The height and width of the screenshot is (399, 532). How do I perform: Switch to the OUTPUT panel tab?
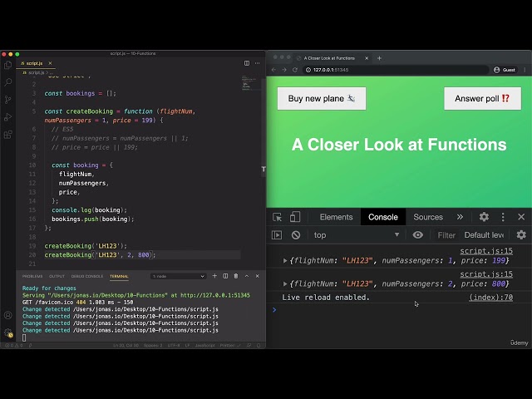(x=57, y=276)
